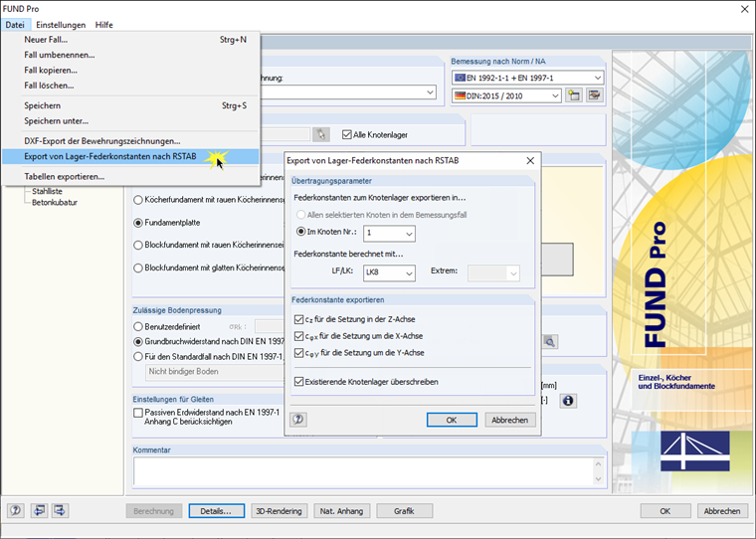The image size is (756, 539).
Task: Open the Datei menu
Action: click(x=16, y=25)
